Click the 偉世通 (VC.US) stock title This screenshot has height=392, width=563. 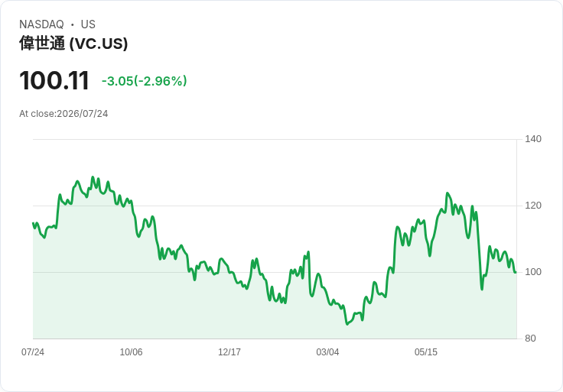point(73,44)
